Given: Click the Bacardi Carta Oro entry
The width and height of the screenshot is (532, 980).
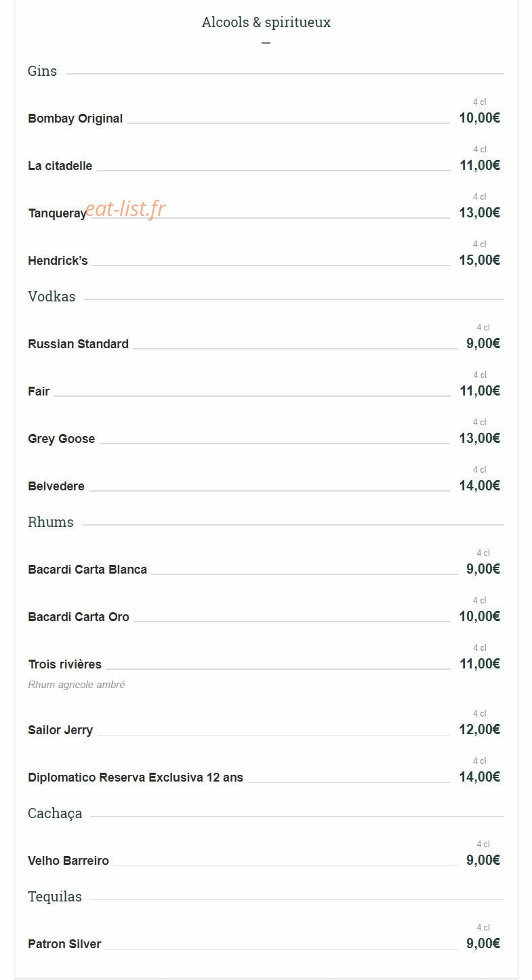Looking at the screenshot, I should [x=79, y=617].
